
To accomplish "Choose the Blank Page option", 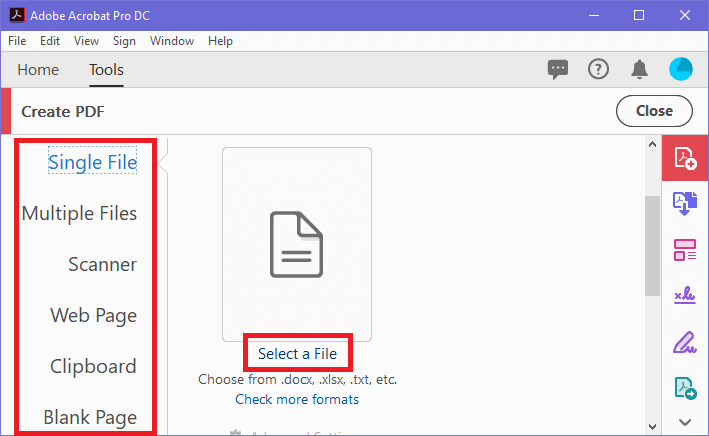I will point(90,417).
